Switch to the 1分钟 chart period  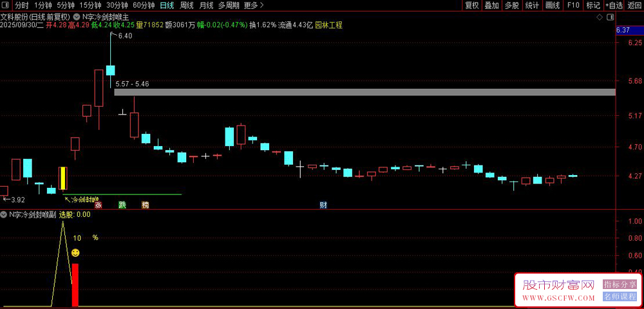click(43, 5)
